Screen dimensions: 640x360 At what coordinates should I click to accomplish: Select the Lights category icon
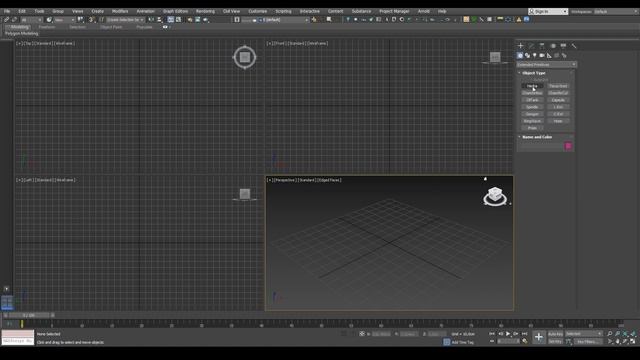point(535,56)
